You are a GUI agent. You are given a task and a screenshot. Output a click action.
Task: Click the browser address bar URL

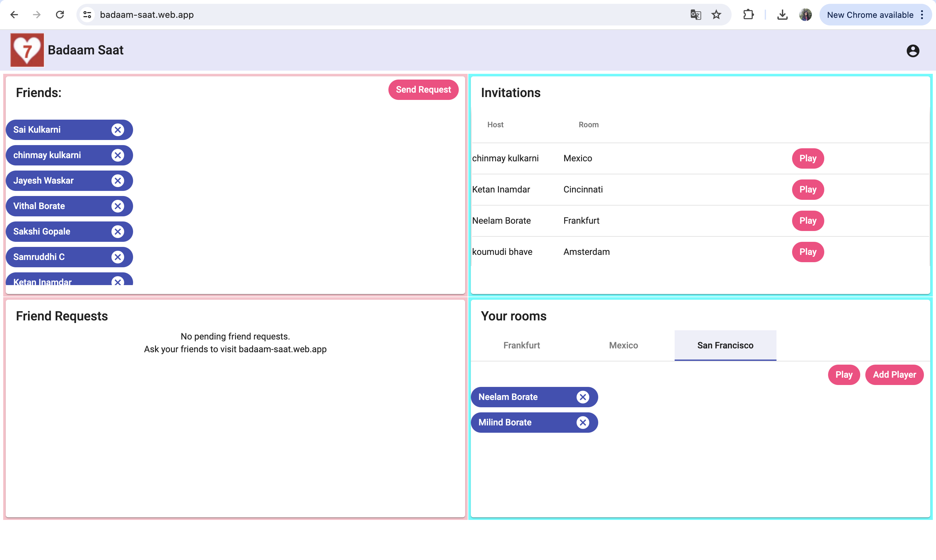147,15
